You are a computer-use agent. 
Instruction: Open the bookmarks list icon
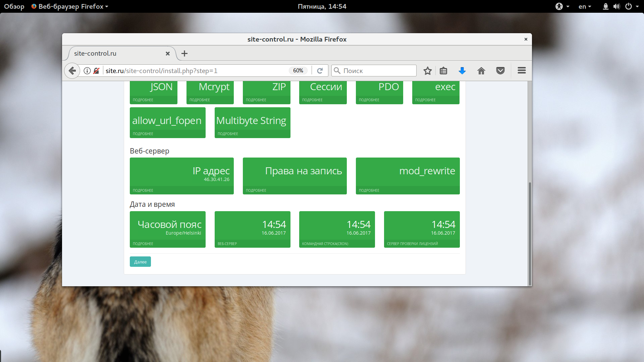tap(443, 71)
